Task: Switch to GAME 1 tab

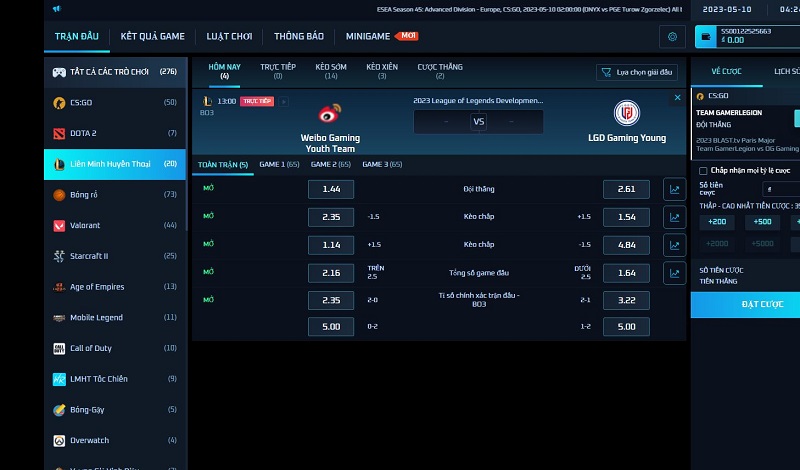Action: [x=279, y=164]
